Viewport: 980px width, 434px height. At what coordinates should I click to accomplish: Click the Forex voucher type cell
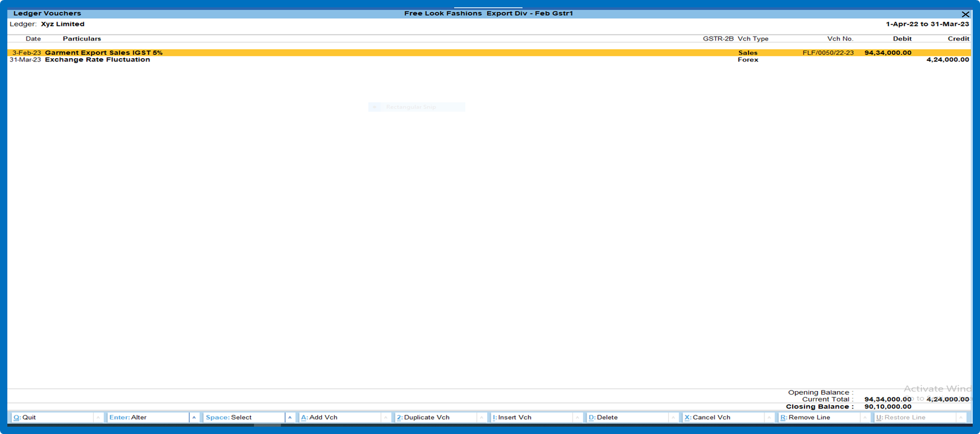[x=748, y=60]
